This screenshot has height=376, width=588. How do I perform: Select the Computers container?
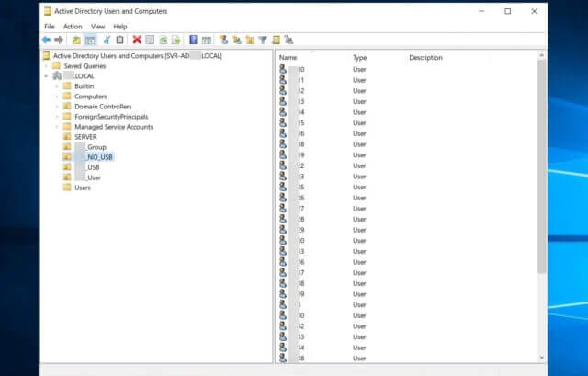(x=90, y=97)
